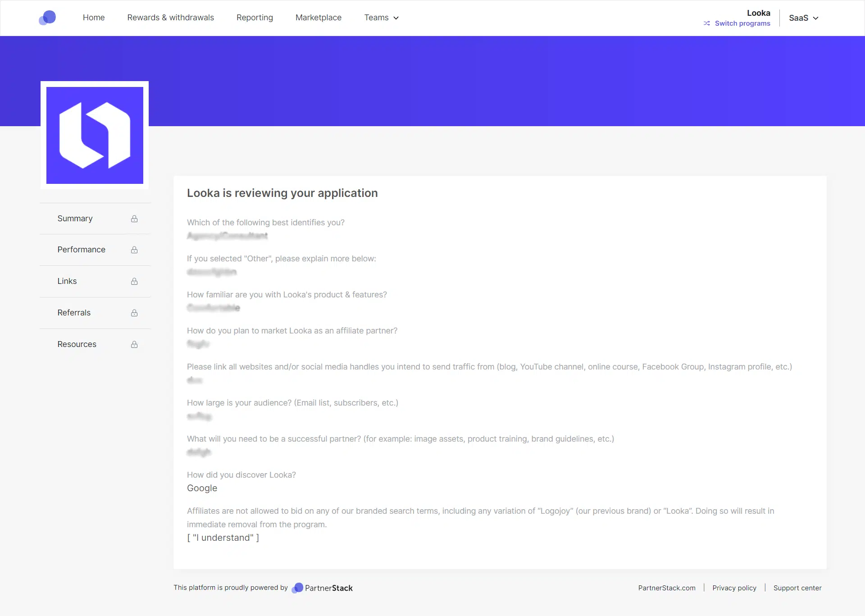Click the "Looka" program name in header
The width and height of the screenshot is (865, 616).
pyautogui.click(x=759, y=13)
